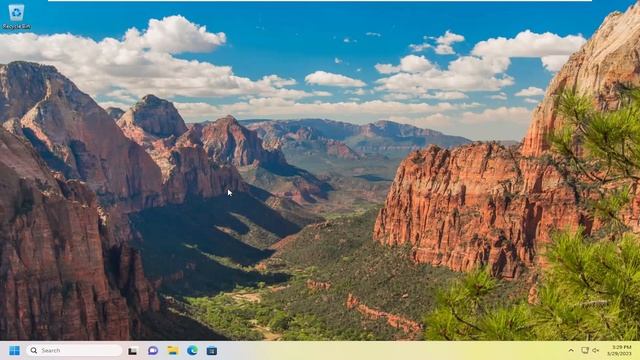Screen dimensions: 640x360
Task: Open Task View from the taskbar
Action: pos(132,351)
